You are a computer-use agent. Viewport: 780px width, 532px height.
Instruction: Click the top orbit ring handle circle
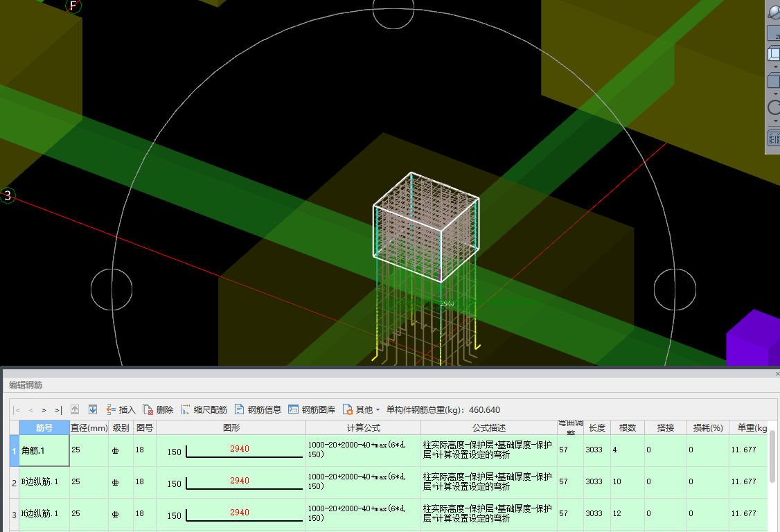(393, 9)
